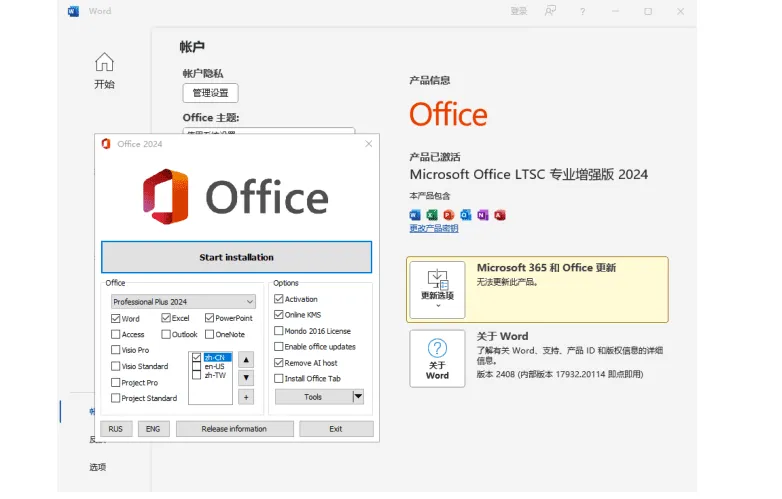Enable the Access checkbox
The image size is (782, 499).
[x=116, y=334]
